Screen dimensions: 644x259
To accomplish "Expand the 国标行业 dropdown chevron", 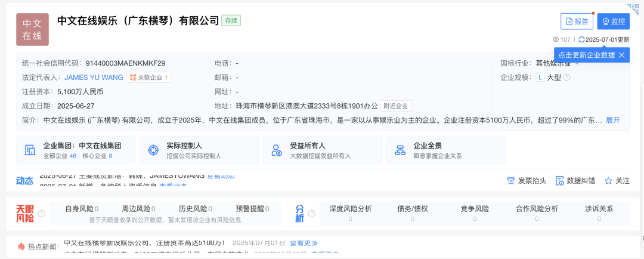I will 577,63.
